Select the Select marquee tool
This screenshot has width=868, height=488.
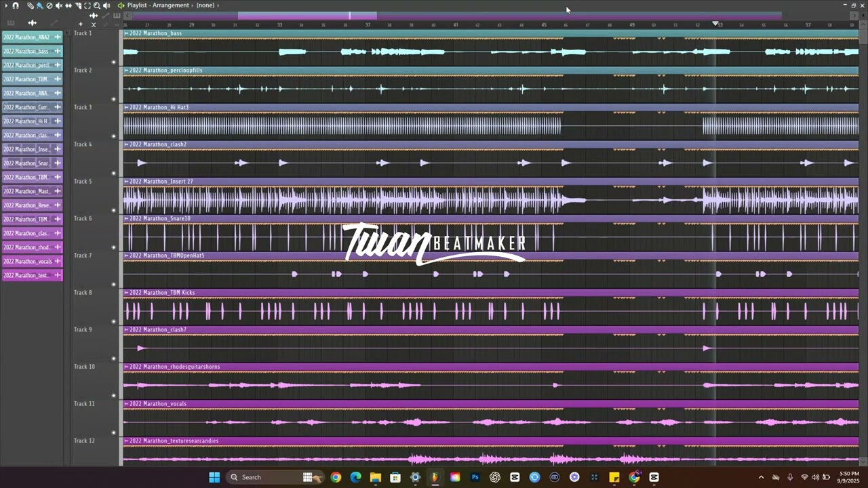(87, 5)
